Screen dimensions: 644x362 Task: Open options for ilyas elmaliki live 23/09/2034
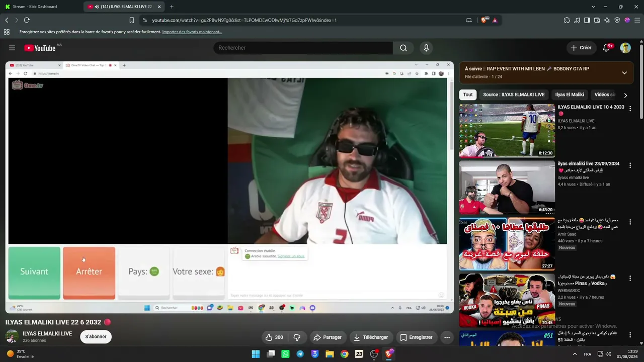pyautogui.click(x=630, y=165)
